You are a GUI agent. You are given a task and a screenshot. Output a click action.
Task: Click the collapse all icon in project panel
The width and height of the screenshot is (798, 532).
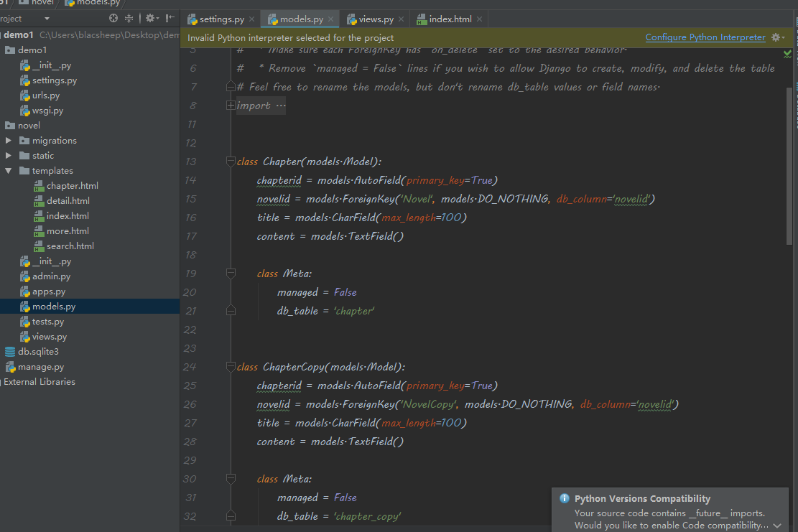click(x=129, y=19)
